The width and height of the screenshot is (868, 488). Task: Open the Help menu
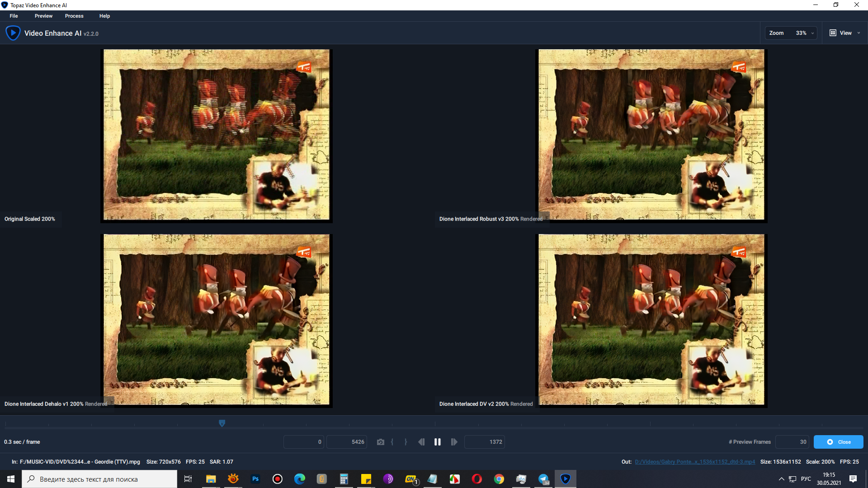pos(104,16)
